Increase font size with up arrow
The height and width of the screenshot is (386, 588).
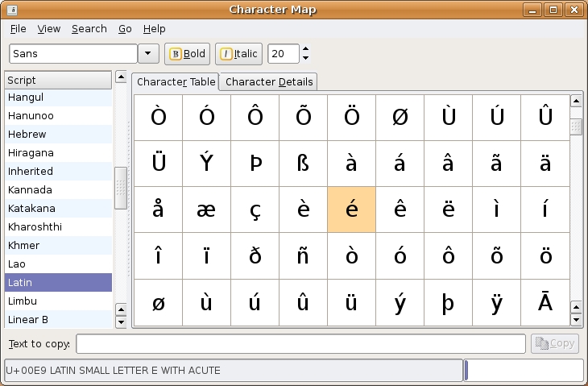coord(305,49)
